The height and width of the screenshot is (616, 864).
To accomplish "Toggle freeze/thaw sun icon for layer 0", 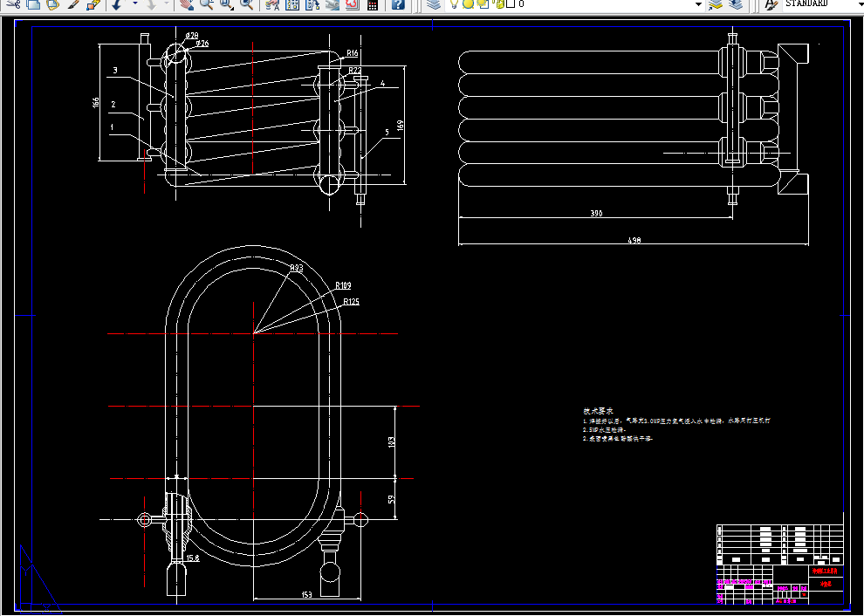I will tap(468, 4).
